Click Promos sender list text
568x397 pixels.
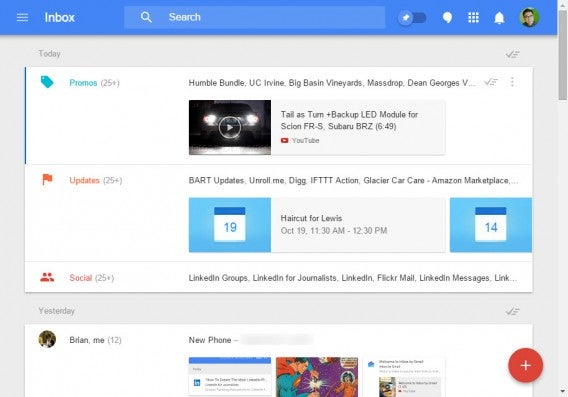[332, 83]
